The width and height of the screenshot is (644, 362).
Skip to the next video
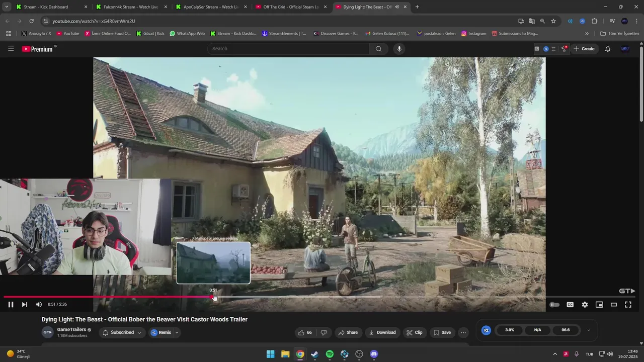[24, 304]
